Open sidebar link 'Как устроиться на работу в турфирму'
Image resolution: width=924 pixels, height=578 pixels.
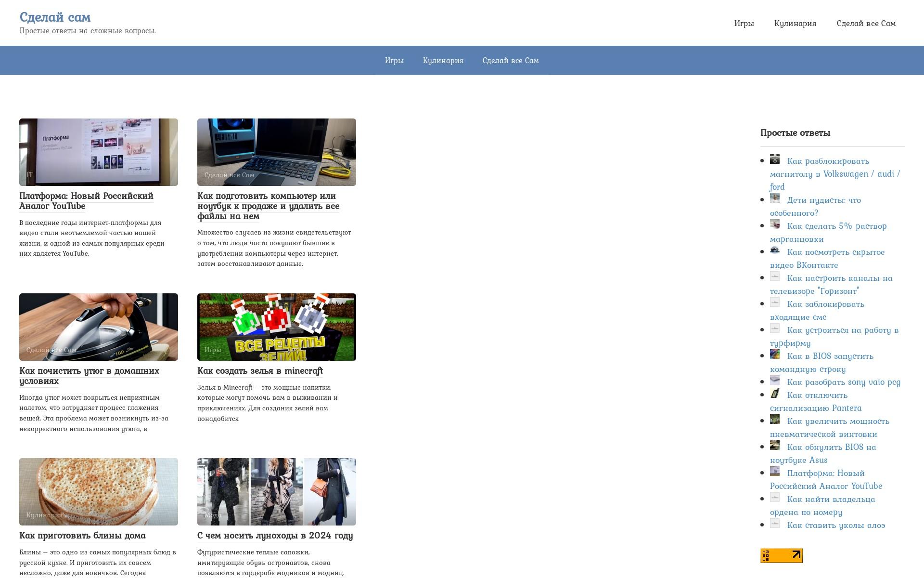click(834, 336)
